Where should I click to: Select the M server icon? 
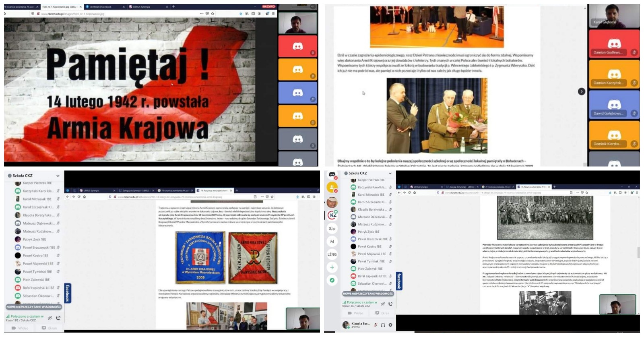[x=332, y=241]
